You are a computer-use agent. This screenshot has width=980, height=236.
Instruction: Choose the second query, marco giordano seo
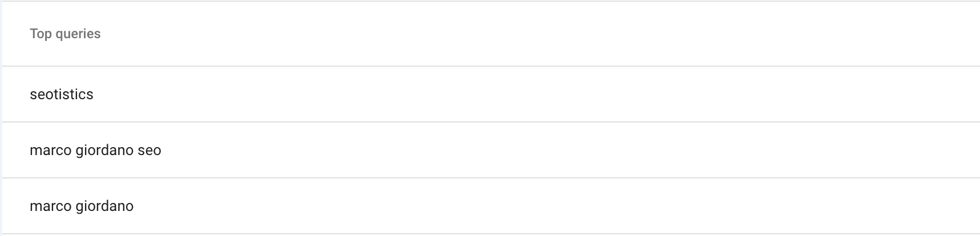click(491, 150)
